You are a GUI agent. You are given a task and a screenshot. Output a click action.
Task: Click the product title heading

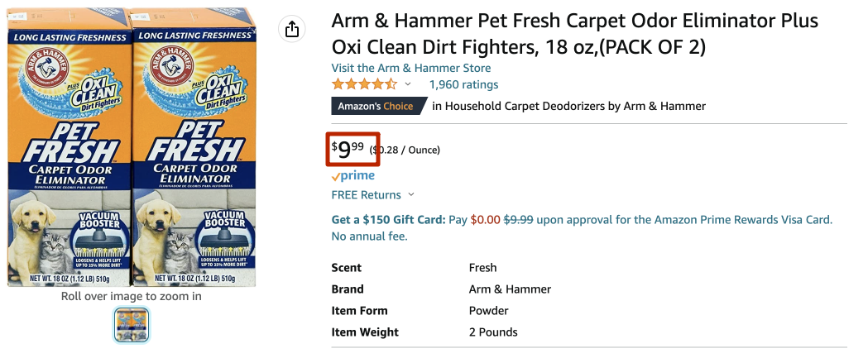click(x=575, y=33)
